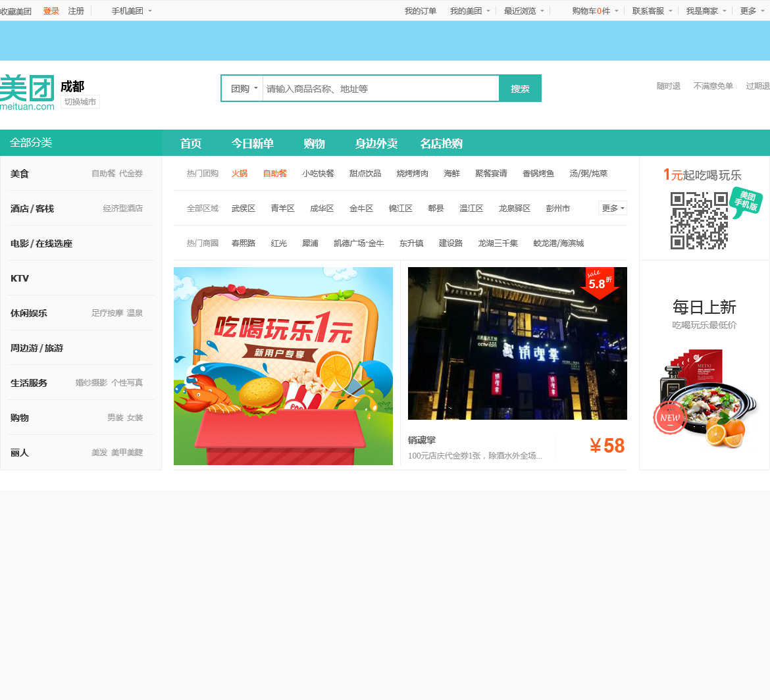Select the 青羊区 district
Image resolution: width=770 pixels, height=700 pixels.
[x=283, y=208]
